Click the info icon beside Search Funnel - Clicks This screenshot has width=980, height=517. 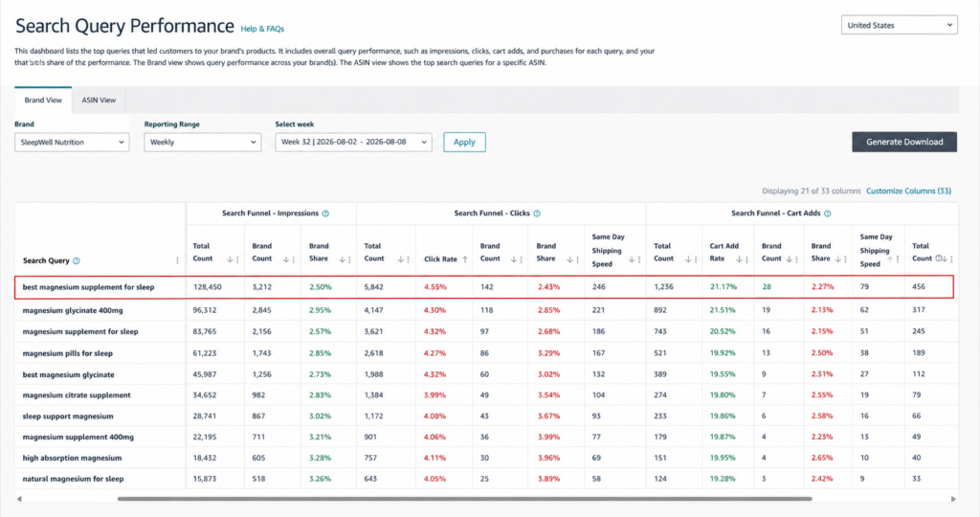(537, 214)
